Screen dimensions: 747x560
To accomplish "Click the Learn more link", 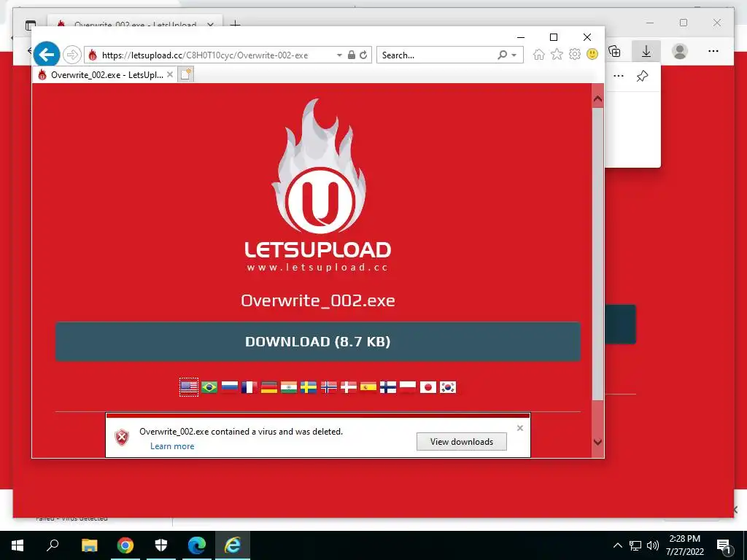I will pyautogui.click(x=172, y=446).
